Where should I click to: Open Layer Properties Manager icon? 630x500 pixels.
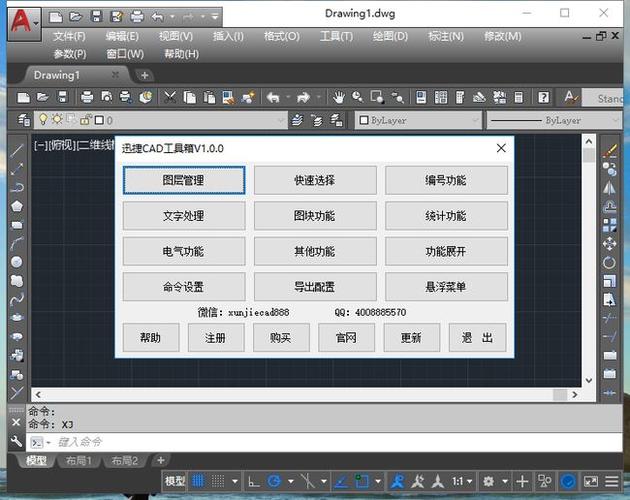tap(23, 120)
